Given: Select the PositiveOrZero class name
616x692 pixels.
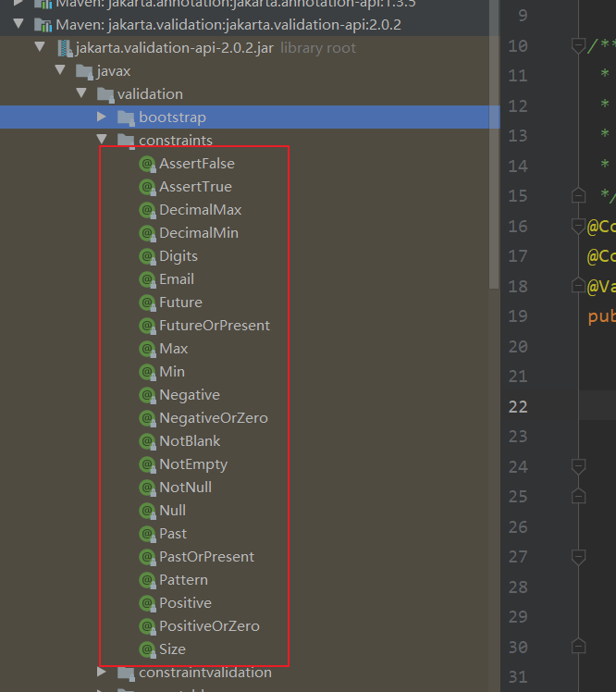Looking at the screenshot, I should point(209,626).
